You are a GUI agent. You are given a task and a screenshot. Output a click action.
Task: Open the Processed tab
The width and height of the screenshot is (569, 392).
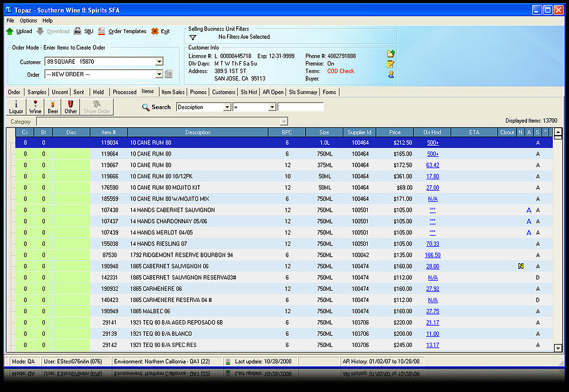[124, 92]
